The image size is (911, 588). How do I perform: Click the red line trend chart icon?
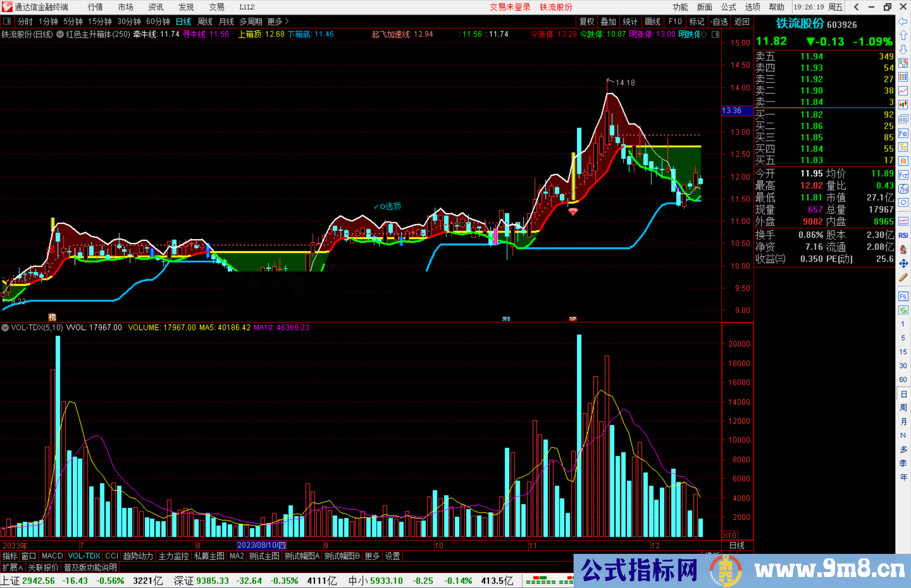point(903,91)
